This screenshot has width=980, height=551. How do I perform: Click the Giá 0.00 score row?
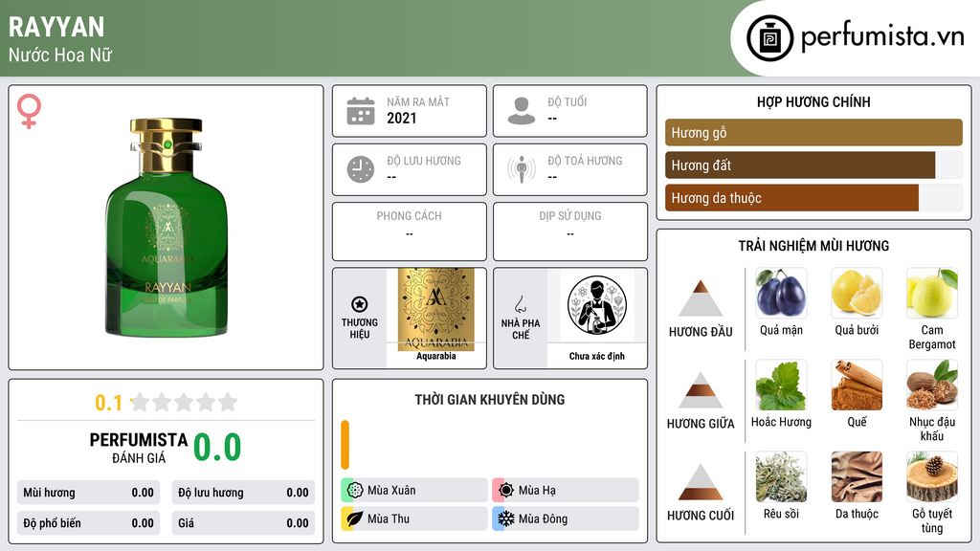243,523
